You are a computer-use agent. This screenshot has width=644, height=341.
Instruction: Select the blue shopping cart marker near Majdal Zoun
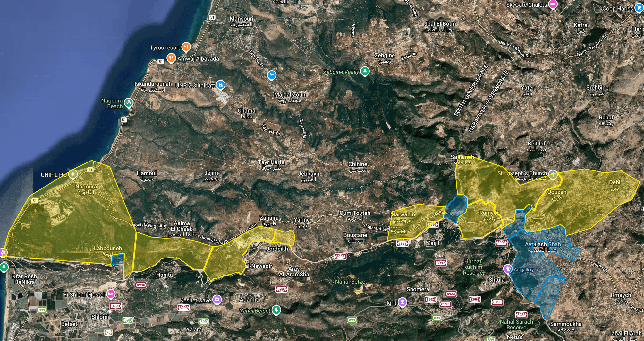pos(272,75)
